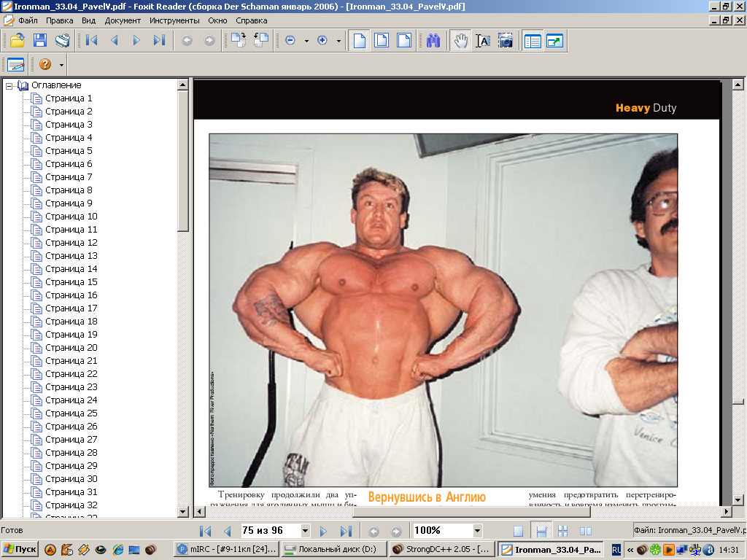747x560 pixels.
Task: Print the PDF using the printer icon
Action: 63,41
